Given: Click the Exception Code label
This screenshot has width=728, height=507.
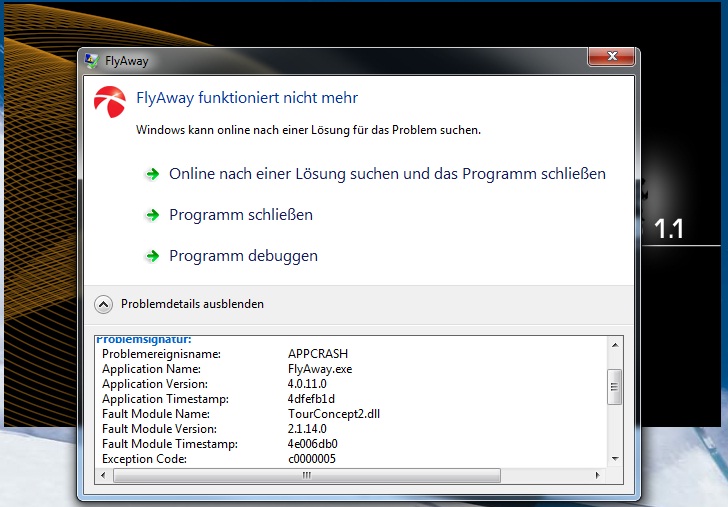Looking at the screenshot, I should click(x=144, y=459).
